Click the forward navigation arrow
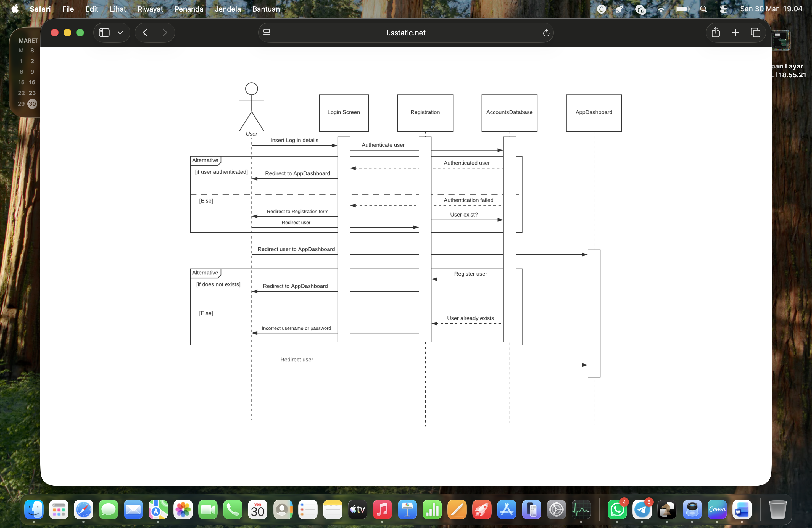Viewport: 812px width, 528px height. tap(165, 33)
